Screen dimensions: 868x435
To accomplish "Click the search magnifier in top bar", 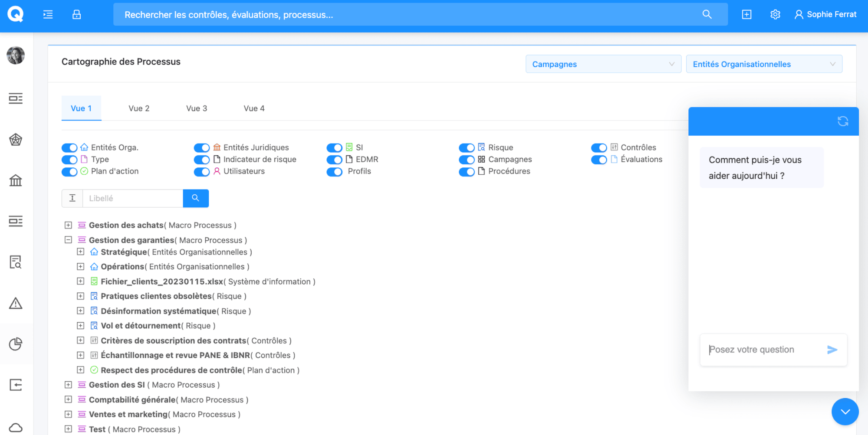I will pyautogui.click(x=707, y=15).
